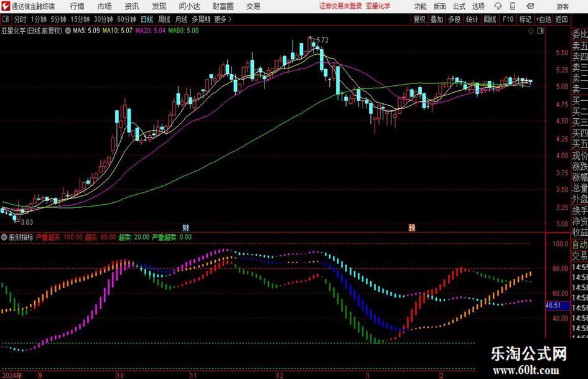
Task: Click the 多股 multi-stock button
Action: [454, 19]
